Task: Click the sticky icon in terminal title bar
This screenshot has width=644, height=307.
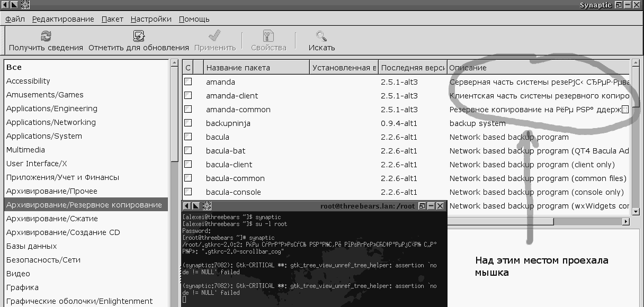Action: pos(207,206)
